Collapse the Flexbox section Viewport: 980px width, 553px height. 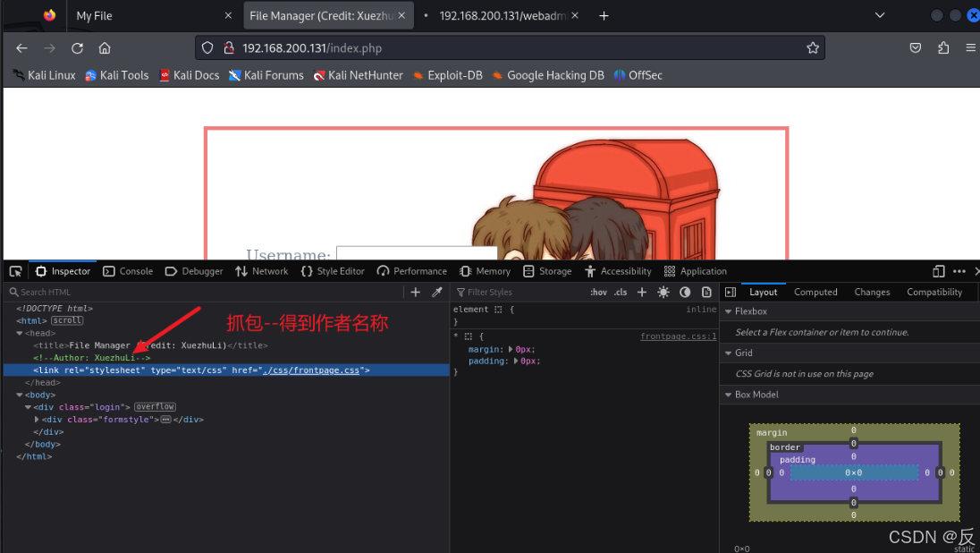pyautogui.click(x=728, y=311)
